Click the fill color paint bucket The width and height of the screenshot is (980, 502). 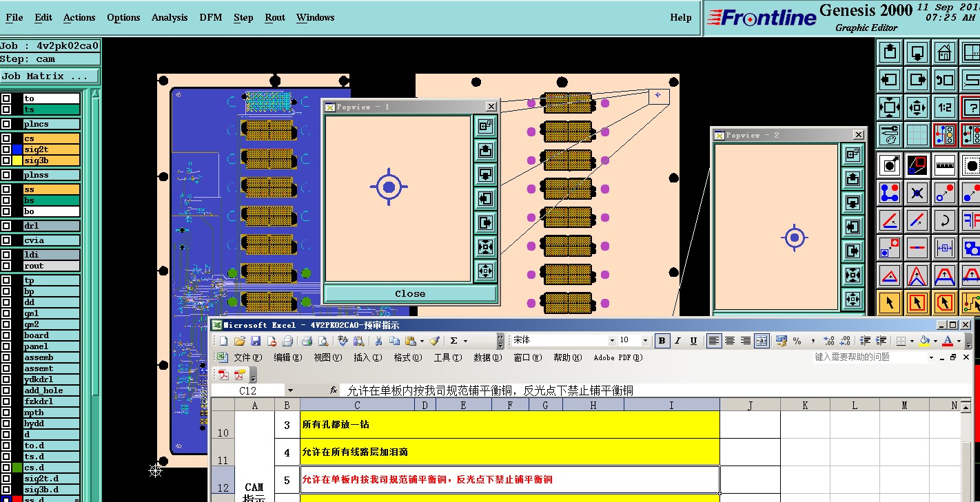925,341
